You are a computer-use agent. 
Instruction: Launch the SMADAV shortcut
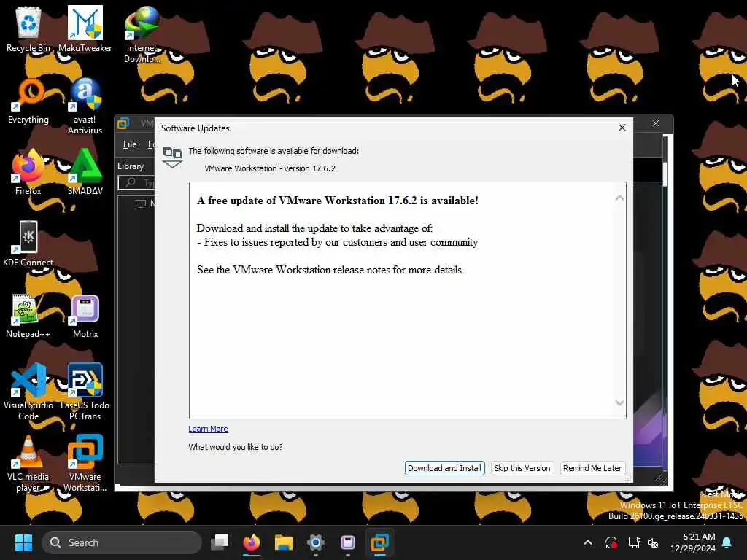85,172
